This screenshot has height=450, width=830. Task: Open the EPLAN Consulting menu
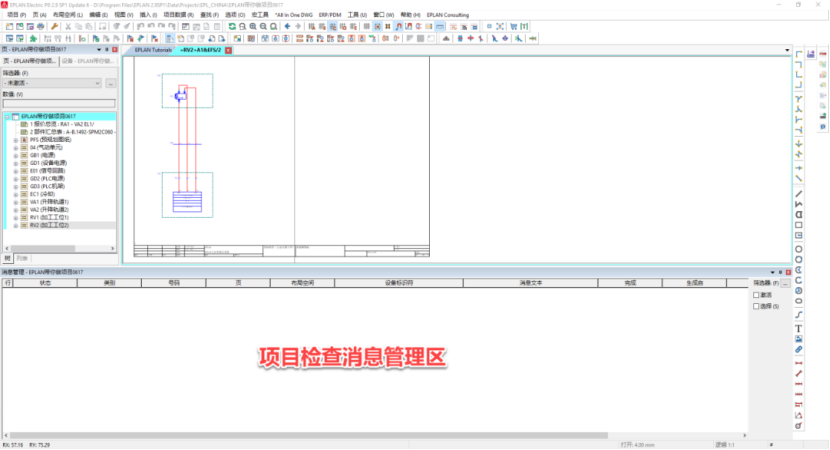(x=448, y=15)
